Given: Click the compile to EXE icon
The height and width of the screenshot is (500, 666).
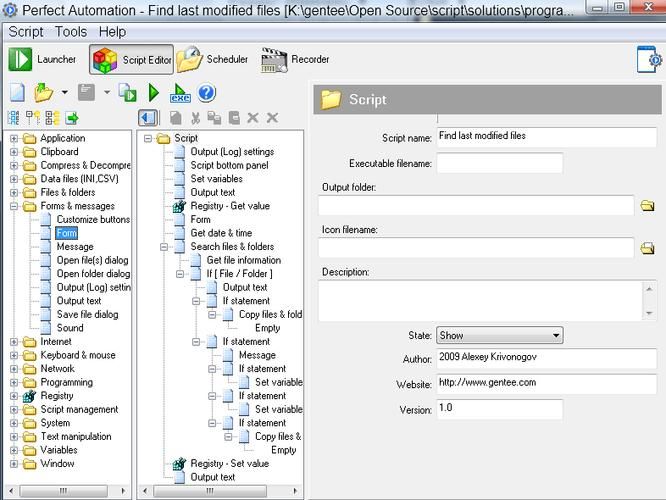Looking at the screenshot, I should coord(180,93).
